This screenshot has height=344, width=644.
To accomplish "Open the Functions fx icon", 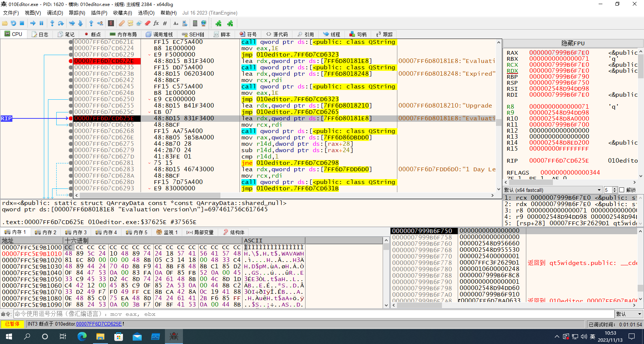I will click(156, 23).
